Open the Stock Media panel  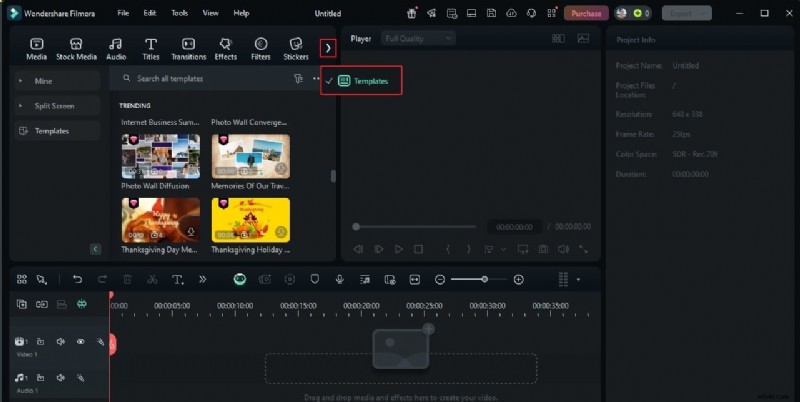pos(78,49)
